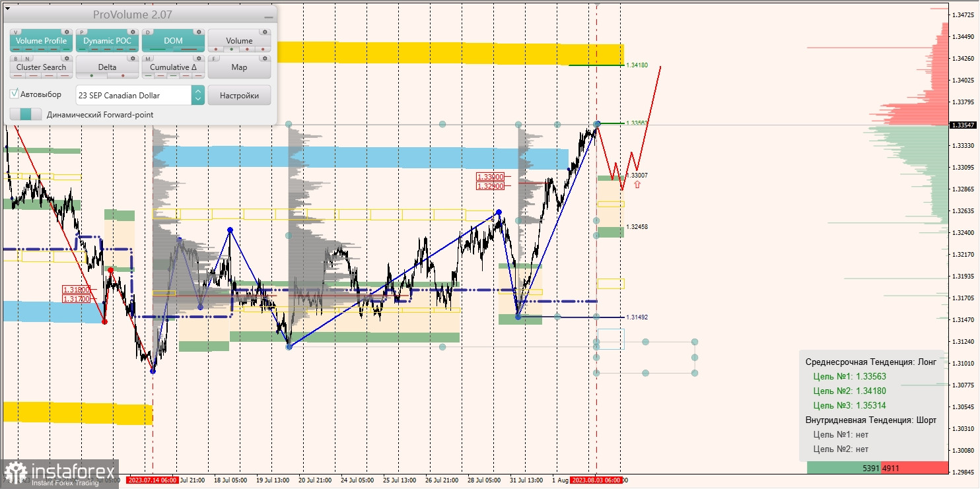Select the green-line segment under DOM
Viewport: 980px width, 489px height.
(x=158, y=49)
